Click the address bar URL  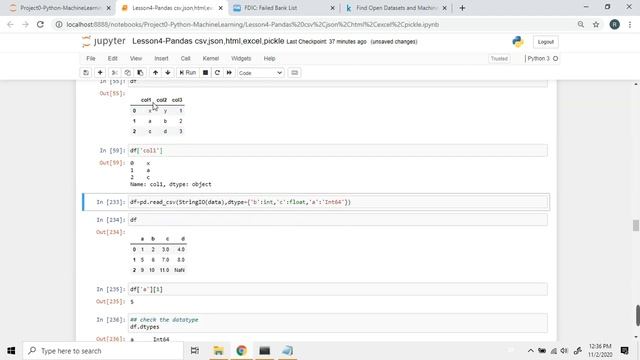click(253, 24)
